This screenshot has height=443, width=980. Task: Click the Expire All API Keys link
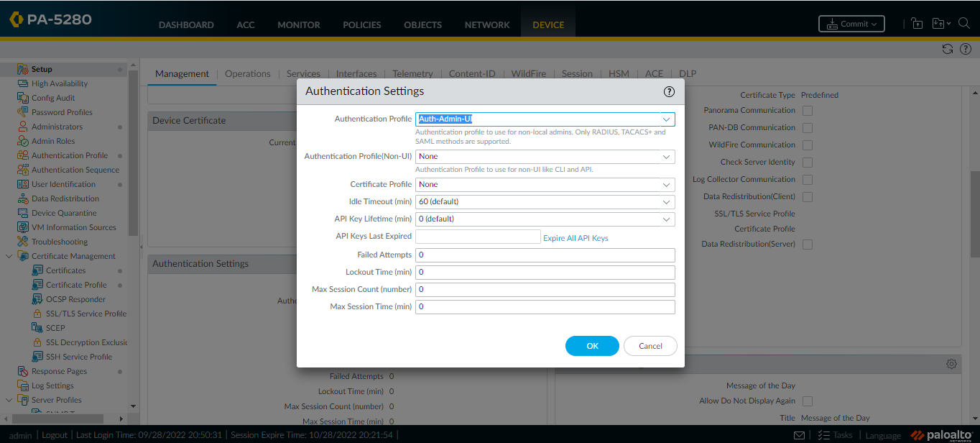pyautogui.click(x=575, y=238)
